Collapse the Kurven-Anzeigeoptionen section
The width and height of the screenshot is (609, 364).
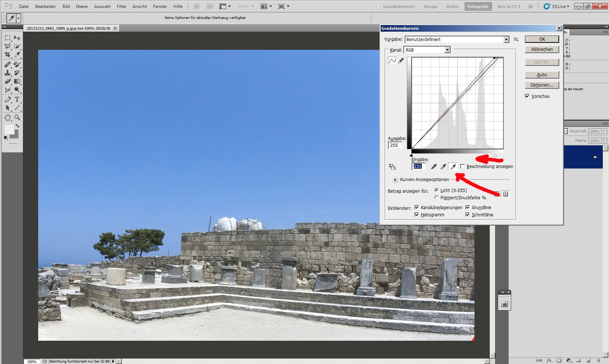pyautogui.click(x=395, y=180)
